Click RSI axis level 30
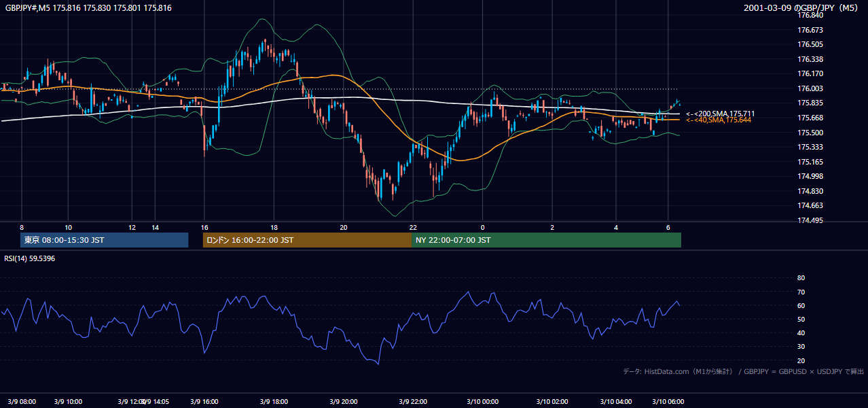This screenshot has width=868, height=408. [x=801, y=347]
